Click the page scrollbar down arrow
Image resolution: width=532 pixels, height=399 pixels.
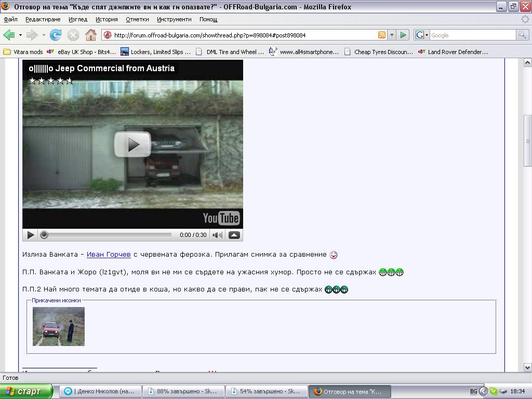tap(528, 367)
